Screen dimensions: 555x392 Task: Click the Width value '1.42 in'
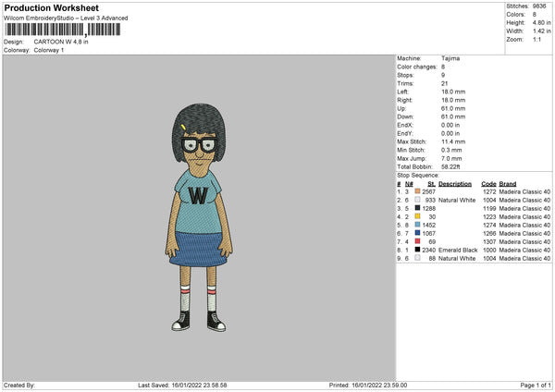(541, 31)
